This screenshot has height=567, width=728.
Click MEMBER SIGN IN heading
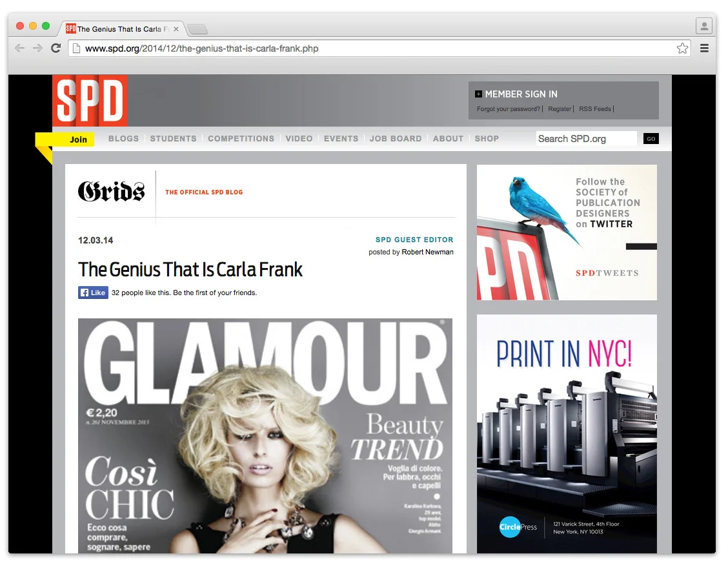pyautogui.click(x=521, y=94)
